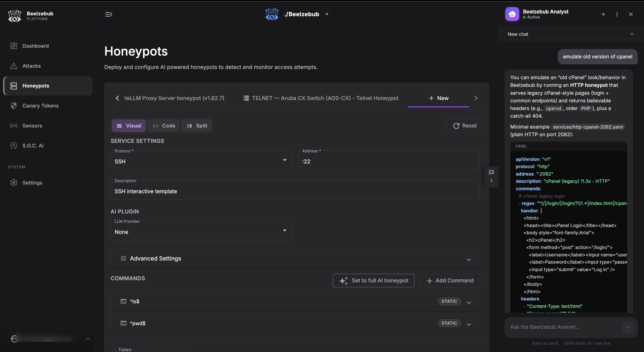Click Add Command button
This screenshot has width=644, height=352.
pyautogui.click(x=450, y=281)
